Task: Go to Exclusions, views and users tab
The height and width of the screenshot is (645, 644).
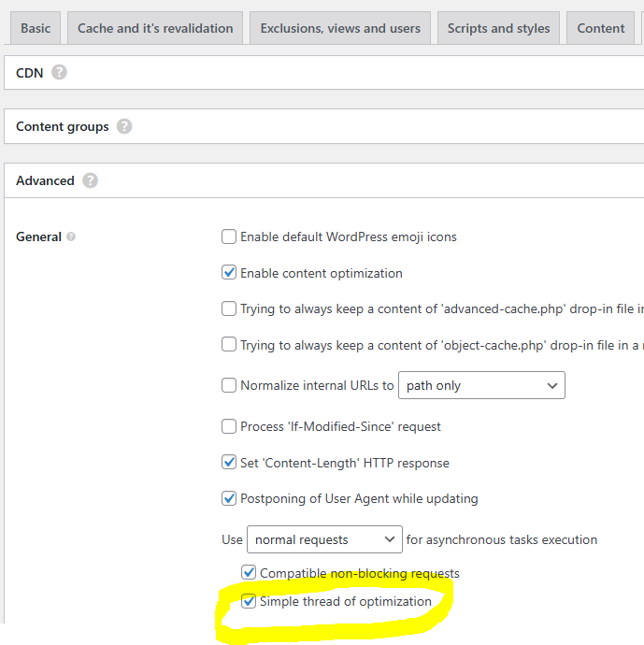Action: (x=340, y=28)
